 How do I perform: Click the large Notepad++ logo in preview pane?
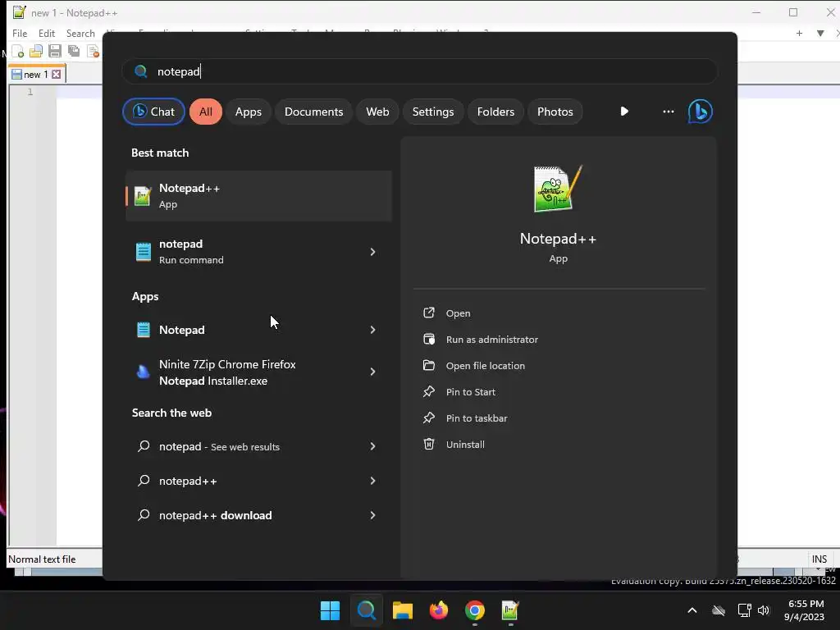[558, 189]
